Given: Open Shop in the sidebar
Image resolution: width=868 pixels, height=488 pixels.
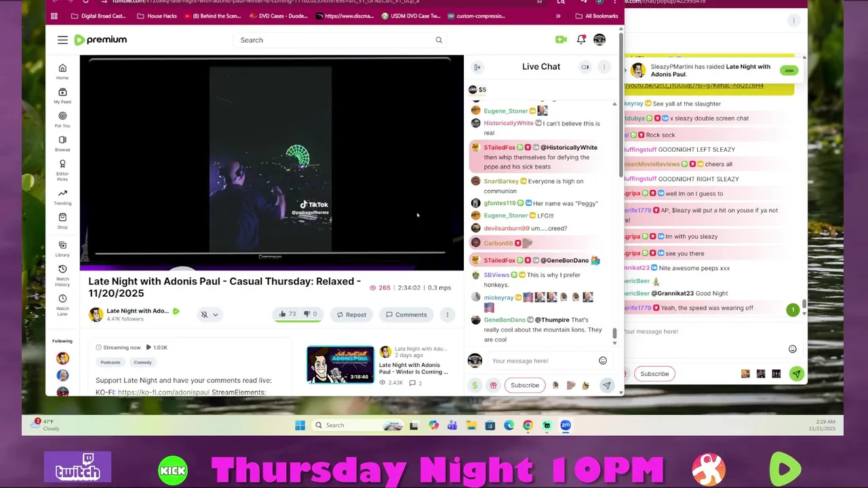Looking at the screenshot, I should [x=62, y=221].
